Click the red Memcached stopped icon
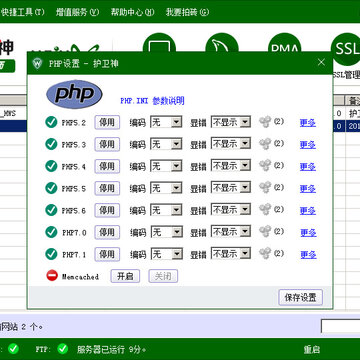 point(52,276)
